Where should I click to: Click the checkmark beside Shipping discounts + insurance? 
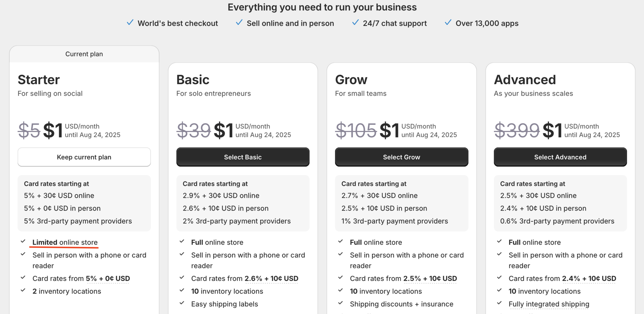tap(341, 303)
